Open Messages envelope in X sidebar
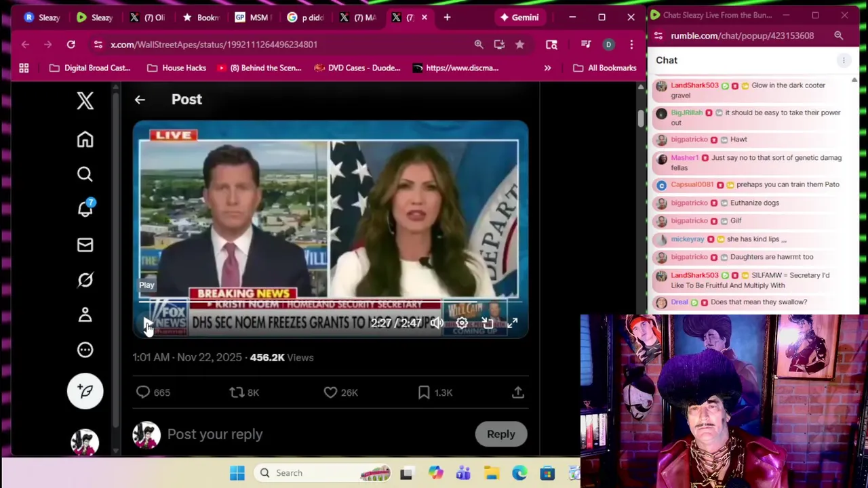The image size is (868, 488). click(85, 245)
